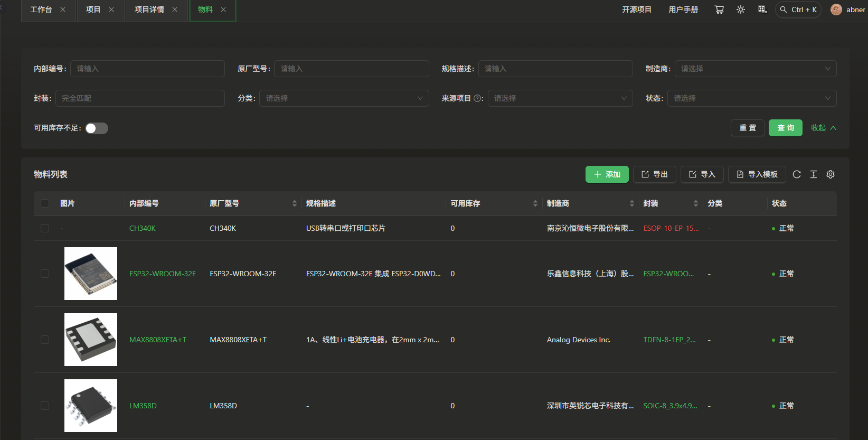Select the CH340K row checkbox

click(x=45, y=228)
